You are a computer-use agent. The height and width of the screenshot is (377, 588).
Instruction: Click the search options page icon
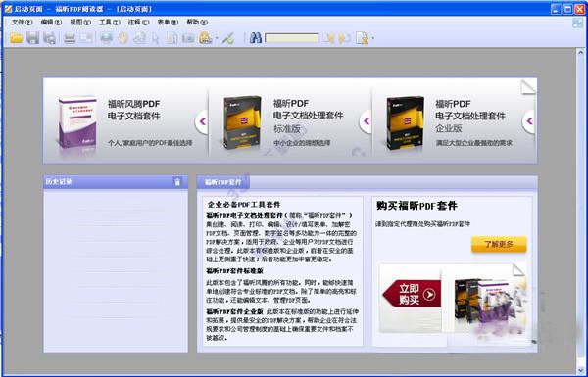363,38
